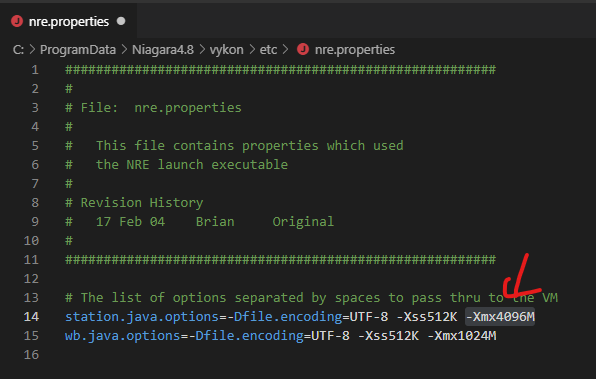596x379 pixels.
Task: Open the vykon breadcrumb segment
Action: [x=227, y=49]
